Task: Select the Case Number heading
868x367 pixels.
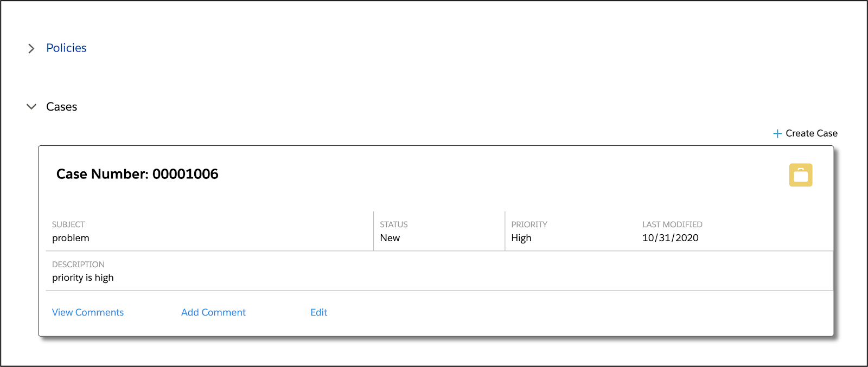Action: click(x=137, y=174)
